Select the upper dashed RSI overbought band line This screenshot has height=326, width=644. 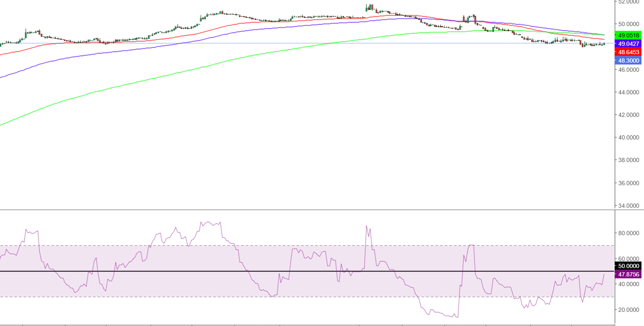[x=307, y=245]
